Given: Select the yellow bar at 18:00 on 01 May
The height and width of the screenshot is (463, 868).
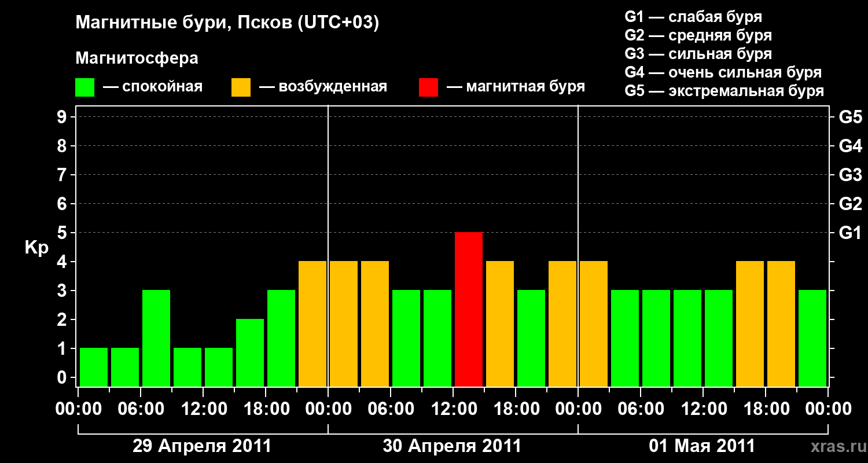Looking at the screenshot, I should 781,324.
